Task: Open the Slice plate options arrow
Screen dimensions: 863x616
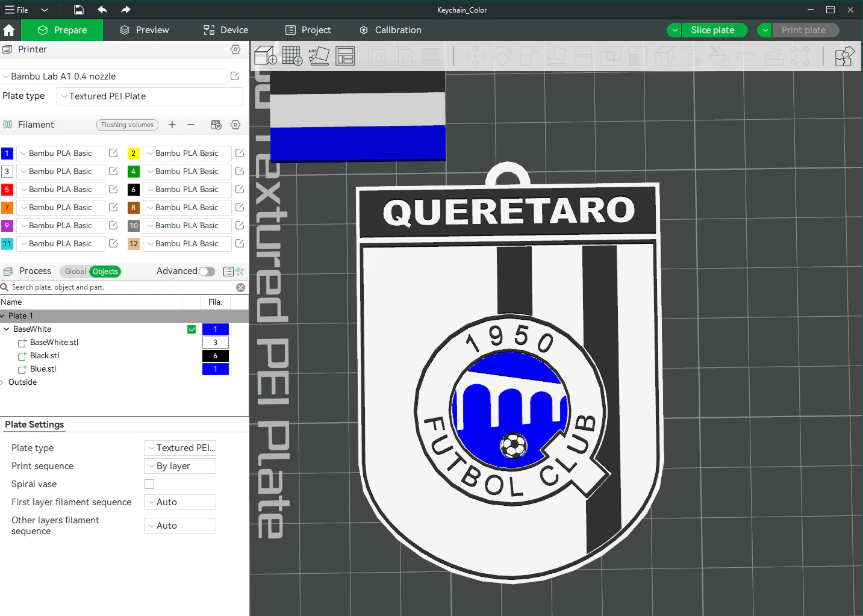Action: (x=675, y=30)
